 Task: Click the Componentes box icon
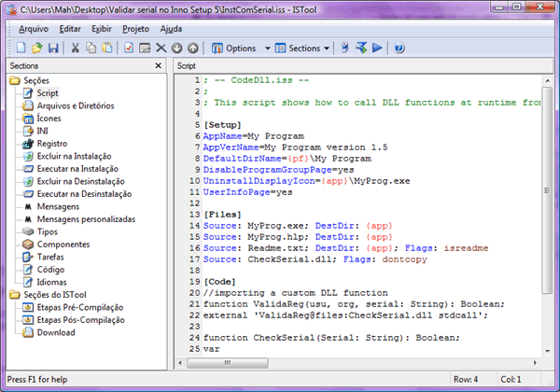tap(28, 245)
